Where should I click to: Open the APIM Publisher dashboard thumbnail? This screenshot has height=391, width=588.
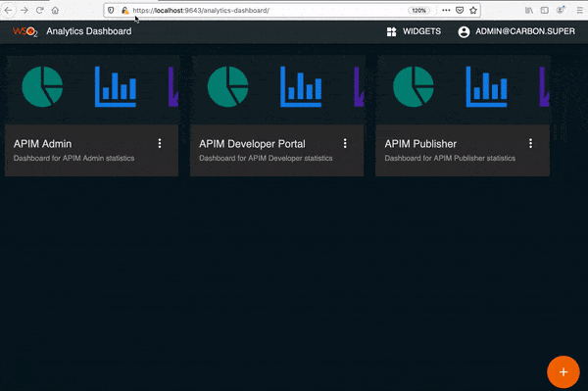point(463,89)
